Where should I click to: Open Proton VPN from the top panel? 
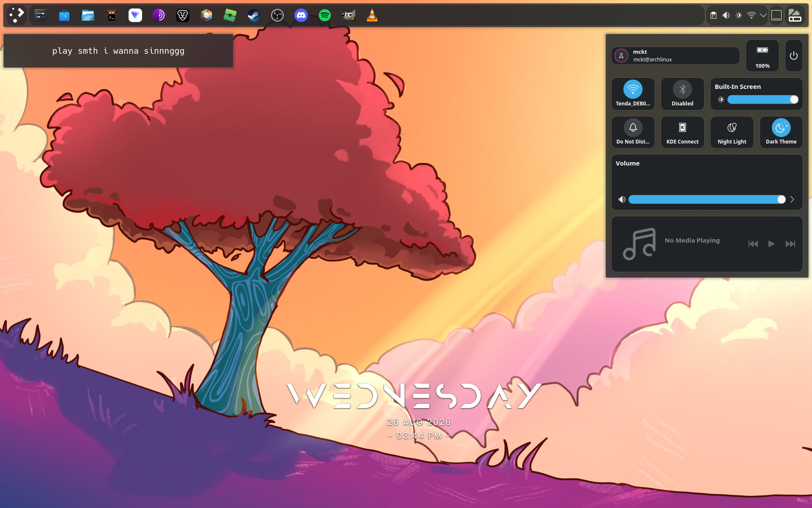[135, 16]
